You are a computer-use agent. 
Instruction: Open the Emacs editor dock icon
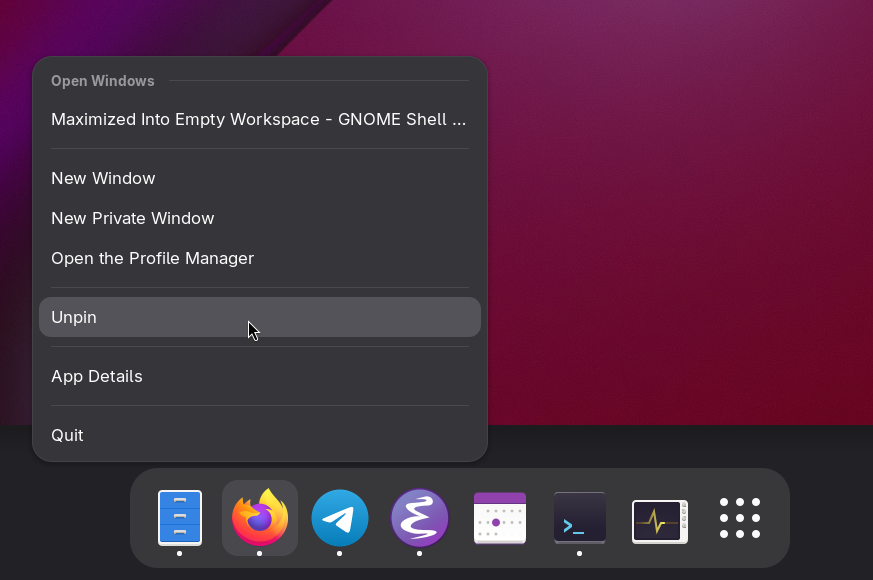pos(420,517)
